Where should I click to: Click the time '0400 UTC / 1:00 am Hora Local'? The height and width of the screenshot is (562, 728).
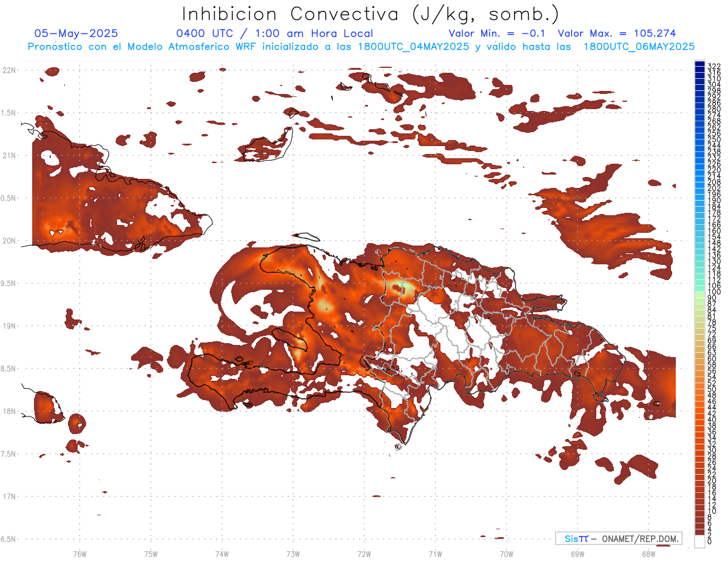coord(275,34)
